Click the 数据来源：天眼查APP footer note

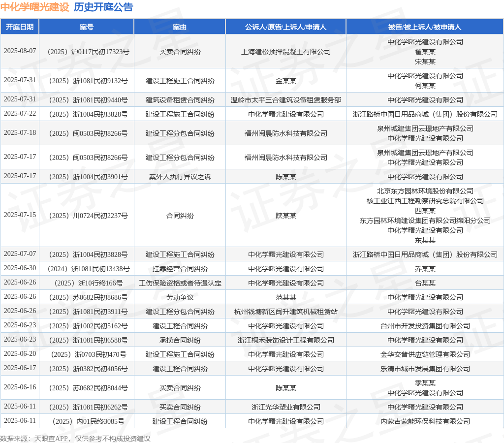click(x=75, y=439)
